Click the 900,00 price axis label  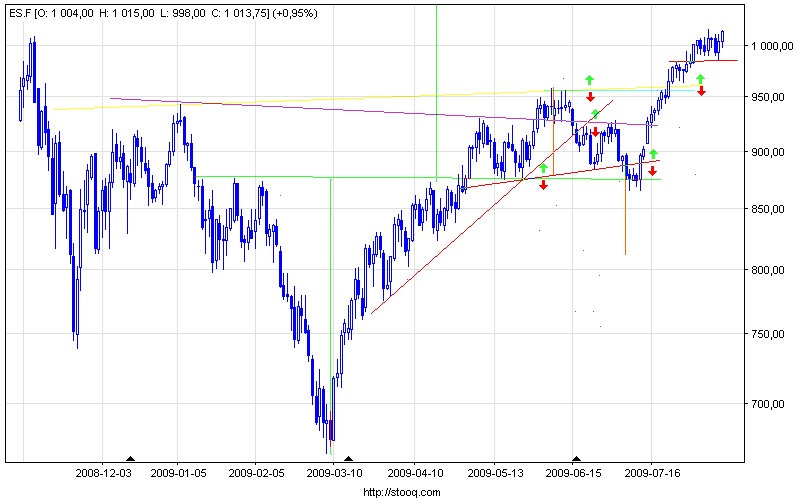[x=767, y=152]
